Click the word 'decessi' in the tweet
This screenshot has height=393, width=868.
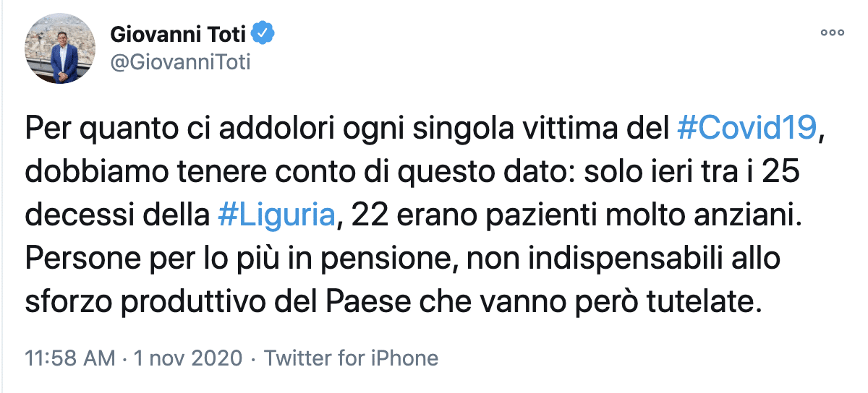76,216
